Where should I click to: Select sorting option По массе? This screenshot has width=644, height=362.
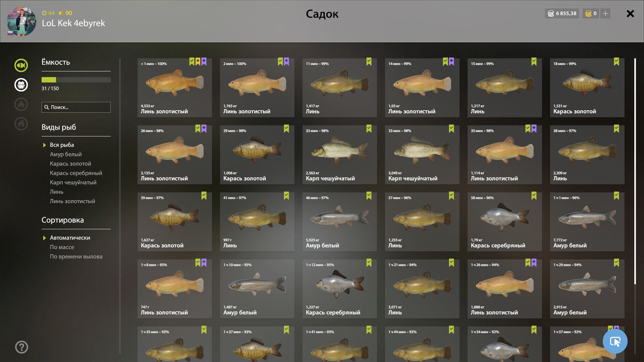pos(62,247)
